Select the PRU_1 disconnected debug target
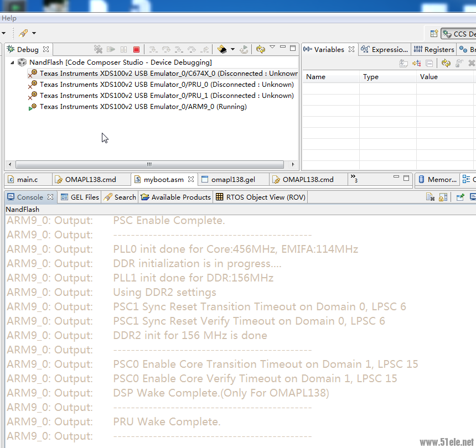This screenshot has height=448, width=476. click(166, 96)
